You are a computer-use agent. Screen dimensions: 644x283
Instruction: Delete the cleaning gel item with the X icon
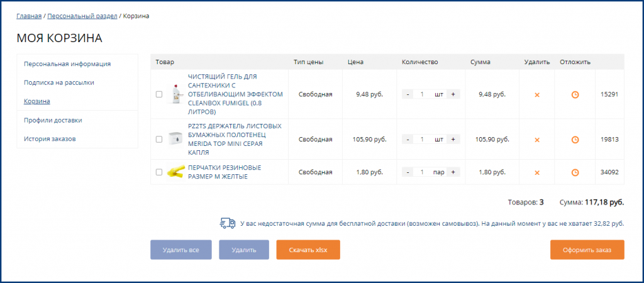point(537,95)
